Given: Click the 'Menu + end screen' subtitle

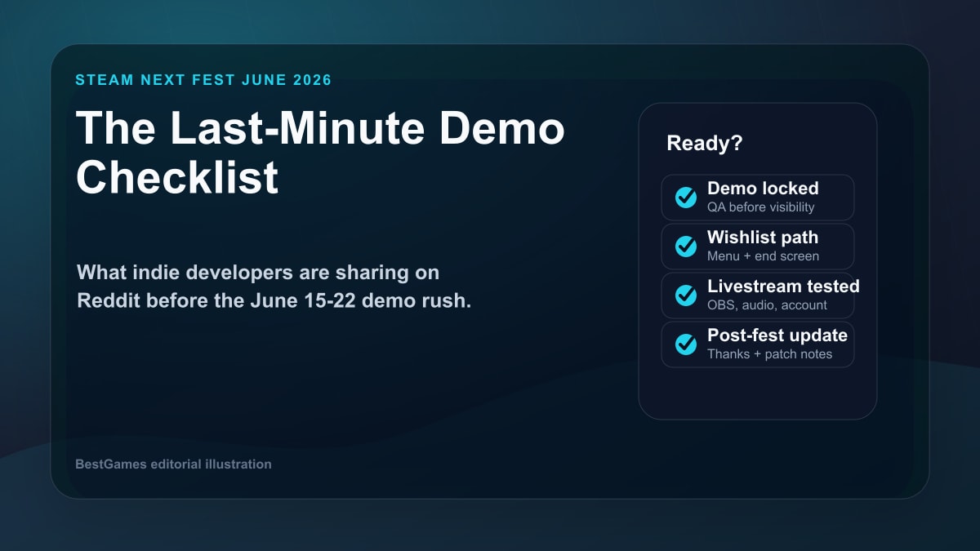Looking at the screenshot, I should 763,256.
